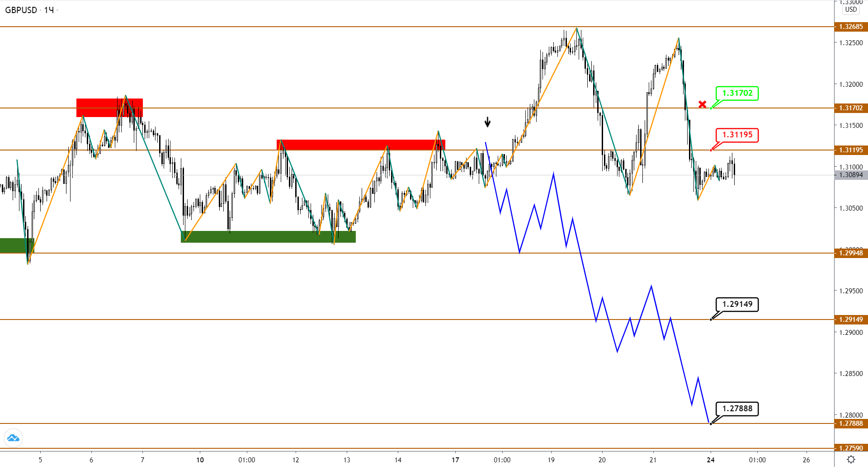This screenshot has width=868, height=470.
Task: Open chart settings gear icon
Action: pos(851,460)
